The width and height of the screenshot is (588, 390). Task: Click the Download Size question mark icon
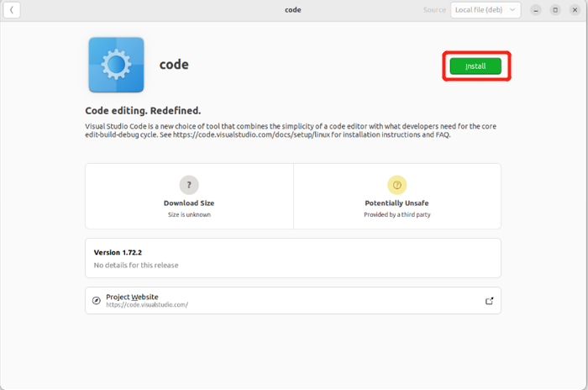coord(189,185)
